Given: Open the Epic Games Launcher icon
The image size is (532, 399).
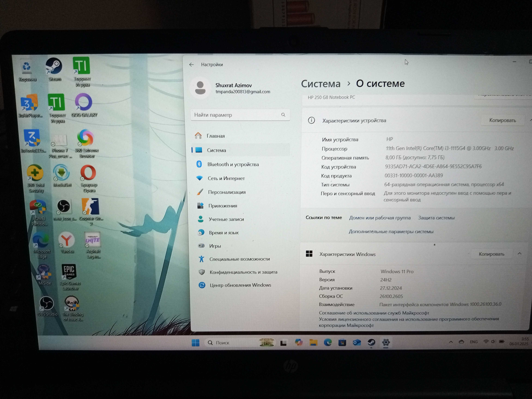Looking at the screenshot, I should [70, 277].
